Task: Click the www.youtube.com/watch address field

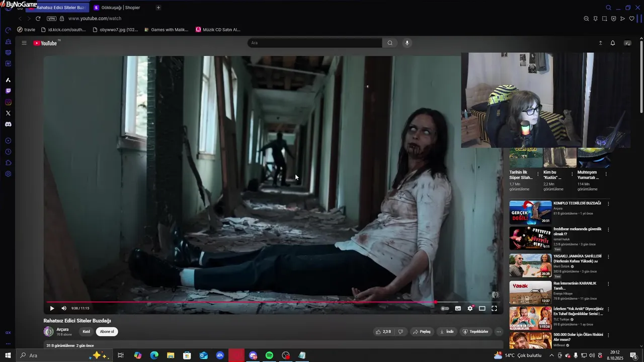Action: click(95, 19)
